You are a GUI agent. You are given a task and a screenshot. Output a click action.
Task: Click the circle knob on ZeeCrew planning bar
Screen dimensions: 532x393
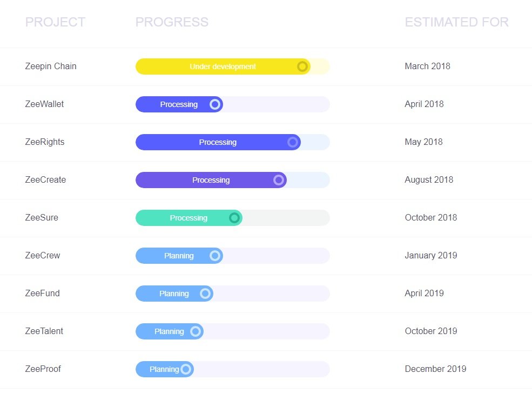pos(215,256)
